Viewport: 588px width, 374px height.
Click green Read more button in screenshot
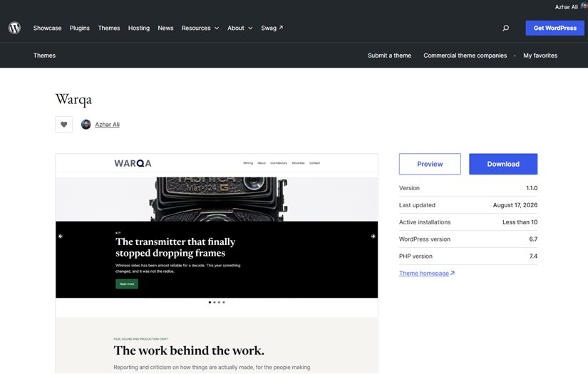tap(127, 284)
